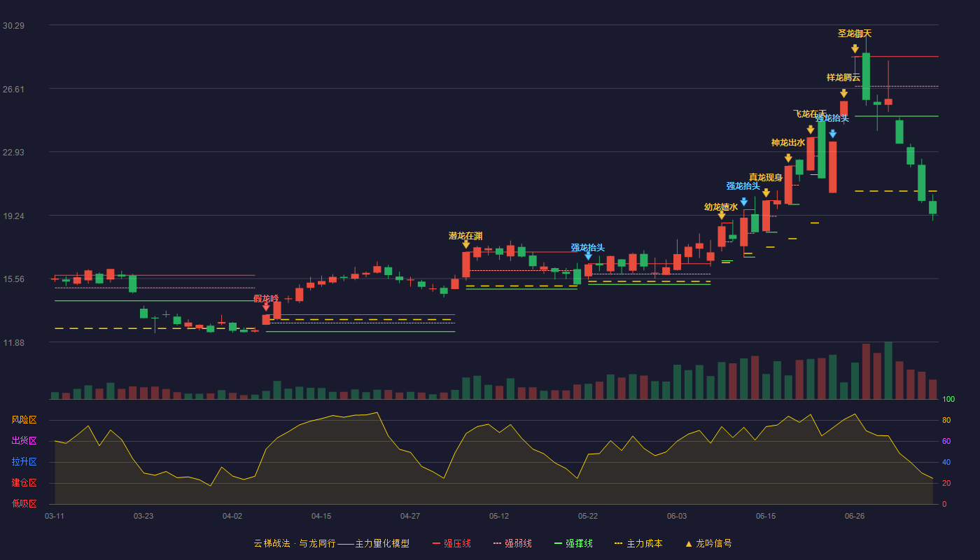The height and width of the screenshot is (560, 980).
Task: Click the 04-15 date label
Action: [x=321, y=516]
